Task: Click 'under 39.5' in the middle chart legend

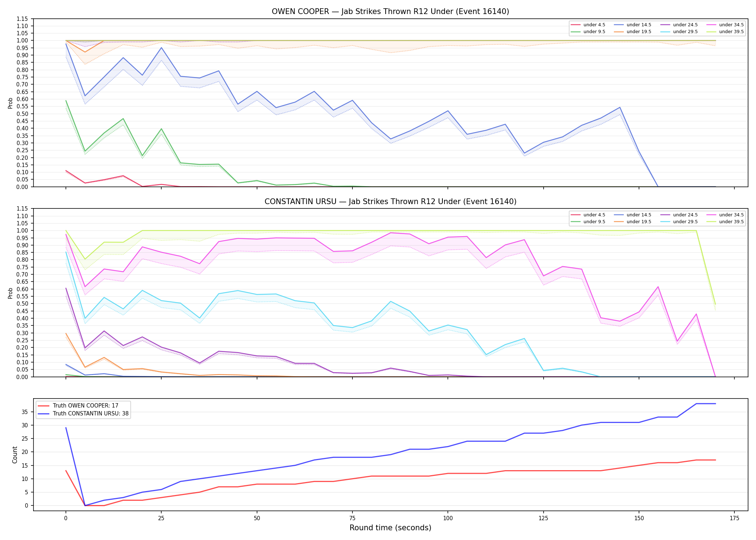Action: pos(731,222)
